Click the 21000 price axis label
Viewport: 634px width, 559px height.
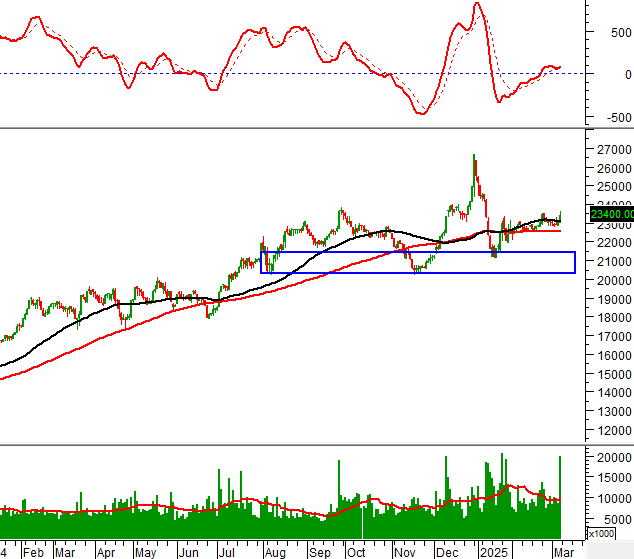point(614,262)
